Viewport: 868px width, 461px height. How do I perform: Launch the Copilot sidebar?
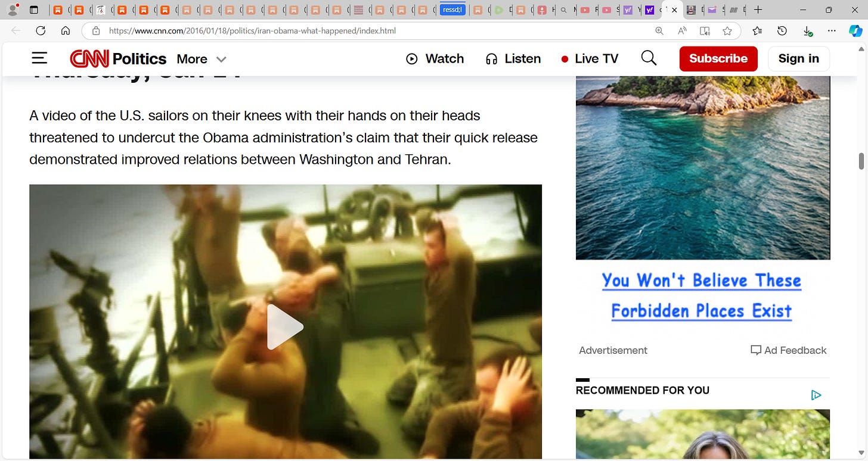coord(855,31)
